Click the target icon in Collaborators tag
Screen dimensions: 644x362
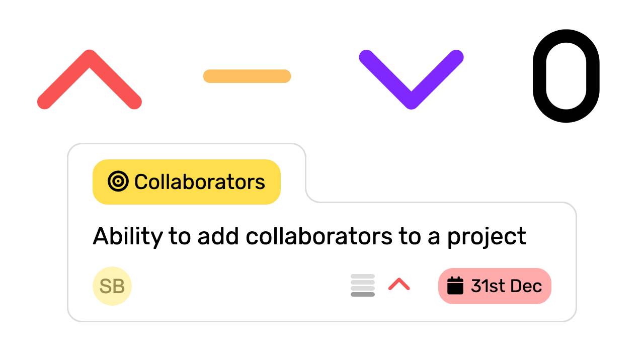(x=118, y=182)
